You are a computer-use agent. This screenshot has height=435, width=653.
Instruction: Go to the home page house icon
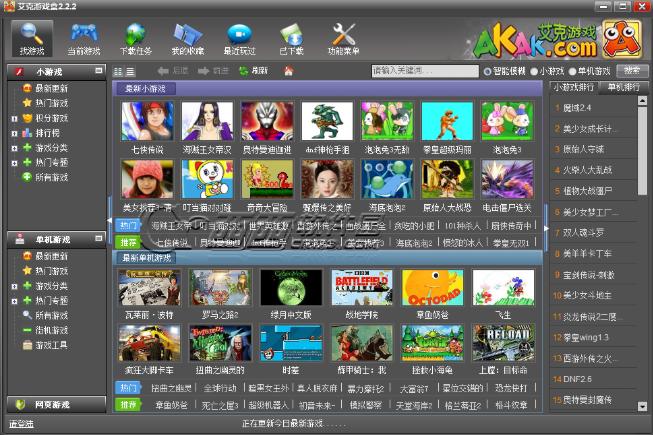coord(288,71)
